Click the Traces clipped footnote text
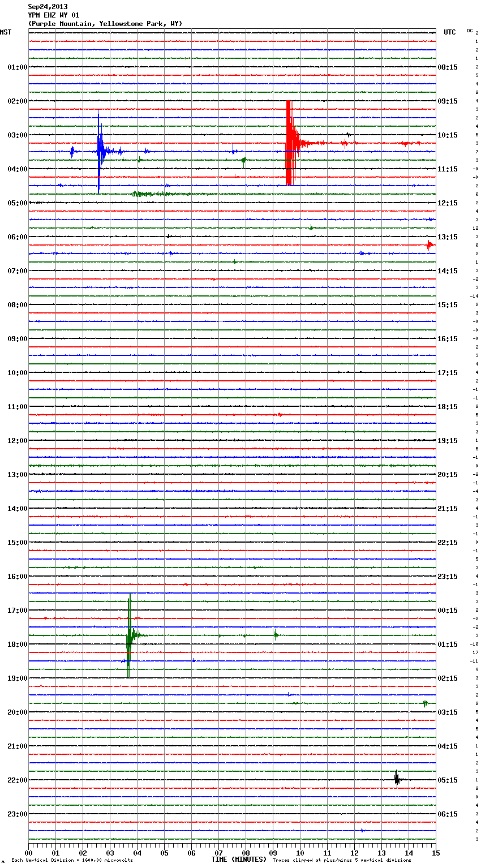Screen dimensions: 481x868 [342, 860]
